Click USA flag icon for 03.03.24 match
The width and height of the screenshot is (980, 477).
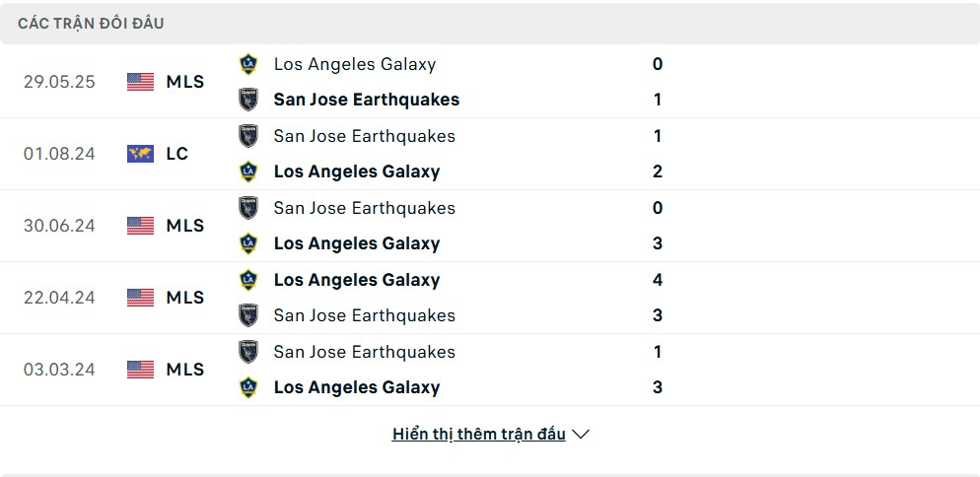tap(140, 370)
